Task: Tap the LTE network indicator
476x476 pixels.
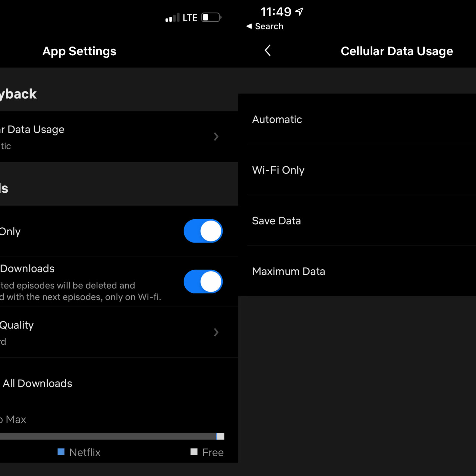Action: (x=190, y=18)
